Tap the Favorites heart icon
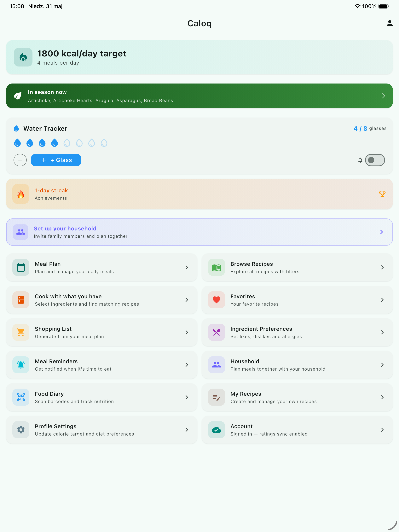 click(217, 300)
